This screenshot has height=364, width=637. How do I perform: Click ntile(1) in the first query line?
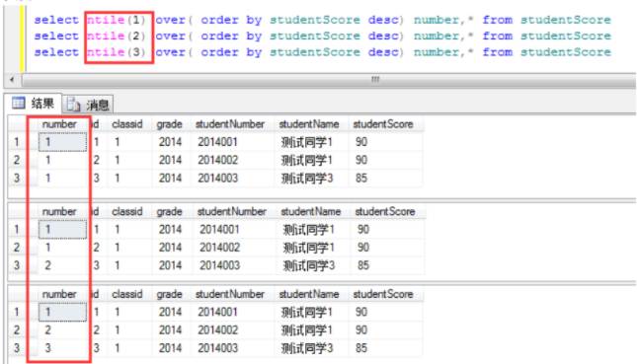point(117,20)
